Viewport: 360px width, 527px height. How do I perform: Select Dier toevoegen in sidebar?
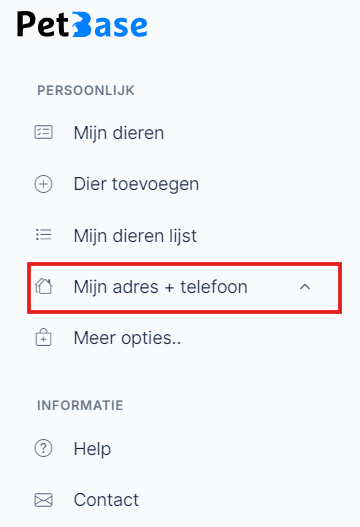136,184
